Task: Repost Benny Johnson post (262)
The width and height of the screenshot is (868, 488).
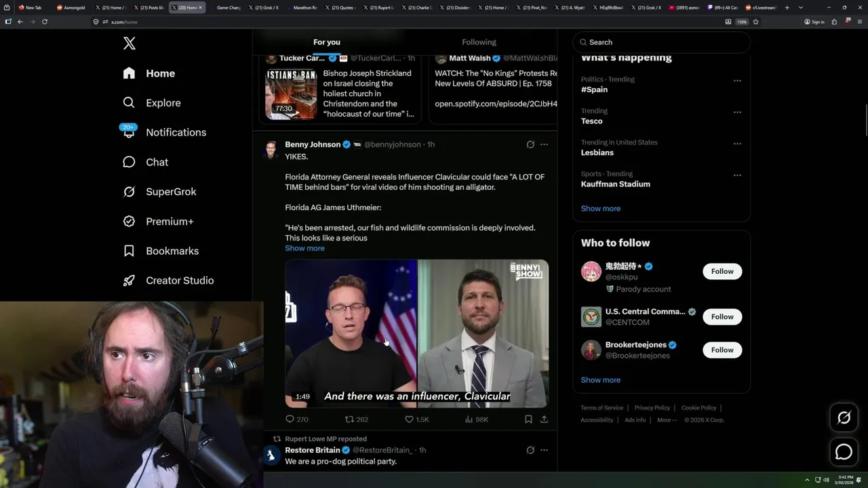Action: click(x=357, y=420)
